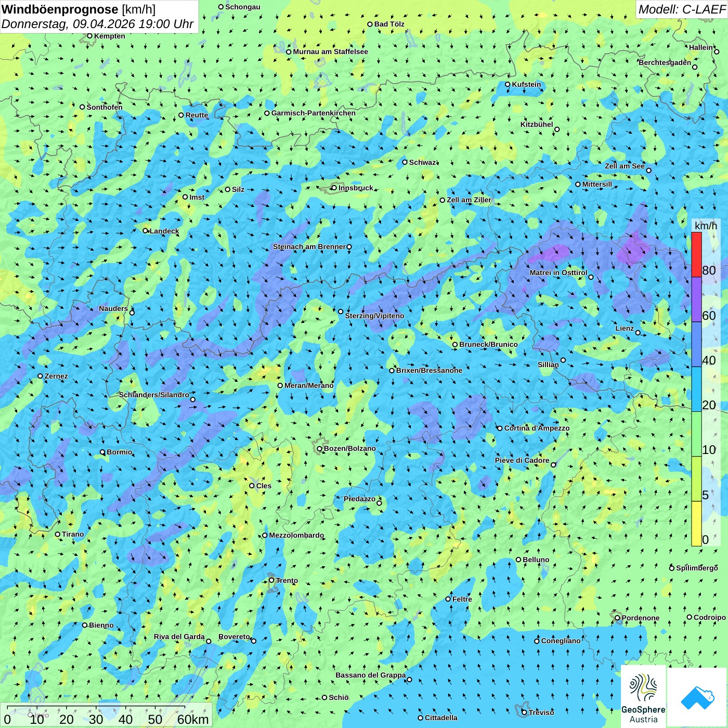Click the Zell am Ziller label

[469, 200]
